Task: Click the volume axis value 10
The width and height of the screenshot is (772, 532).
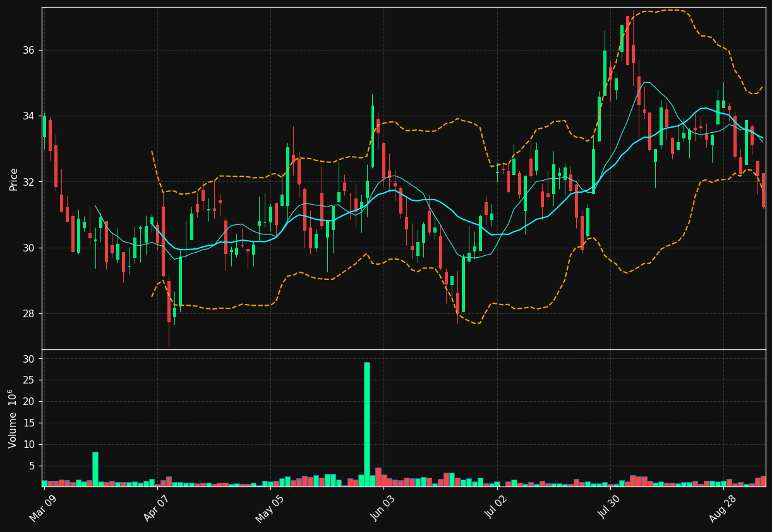Action: (x=30, y=445)
